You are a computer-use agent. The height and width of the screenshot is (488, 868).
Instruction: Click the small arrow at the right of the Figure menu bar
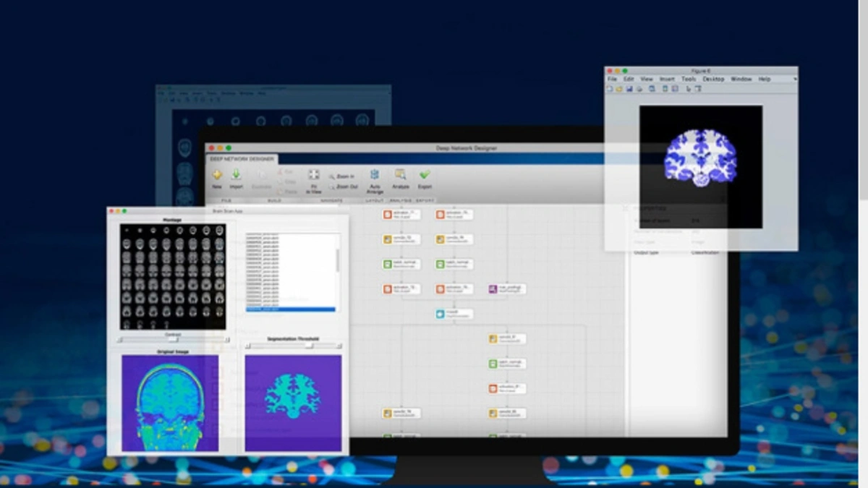pyautogui.click(x=795, y=79)
